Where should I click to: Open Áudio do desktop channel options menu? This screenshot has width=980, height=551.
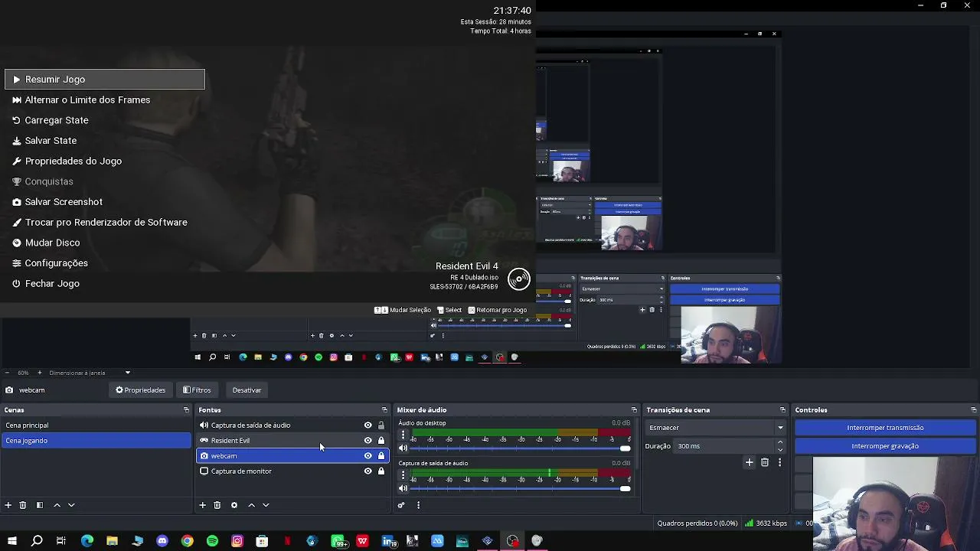(x=403, y=435)
